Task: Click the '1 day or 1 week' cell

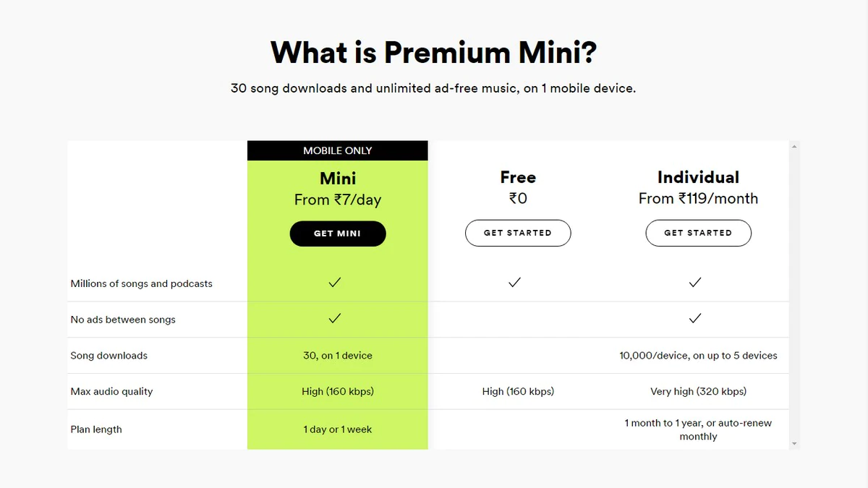Action: (337, 428)
